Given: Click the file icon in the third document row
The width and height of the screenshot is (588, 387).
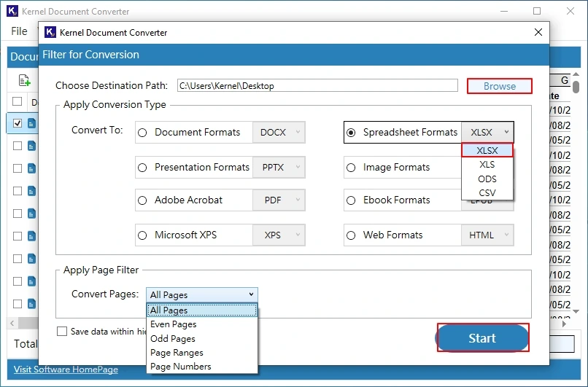Looking at the screenshot, I should pyautogui.click(x=32, y=168).
